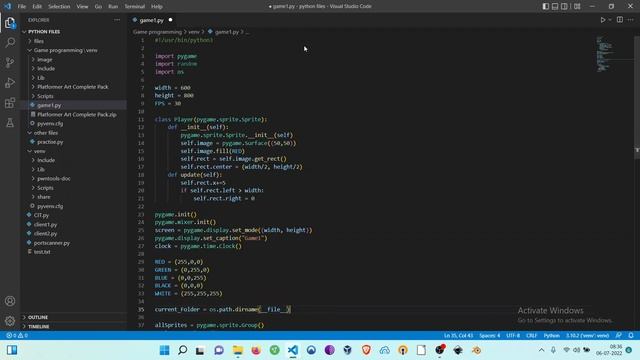640x360 pixels.
Task: Expand the share folder
Action: point(44,197)
